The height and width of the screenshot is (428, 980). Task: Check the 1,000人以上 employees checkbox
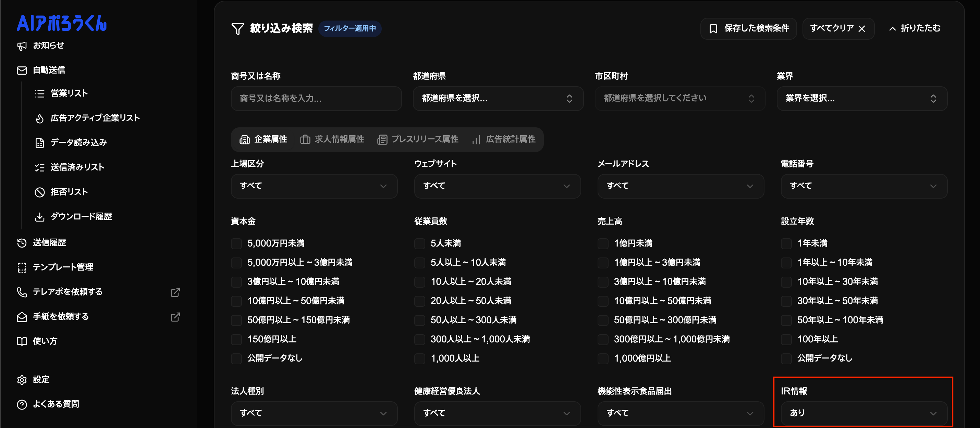point(420,358)
